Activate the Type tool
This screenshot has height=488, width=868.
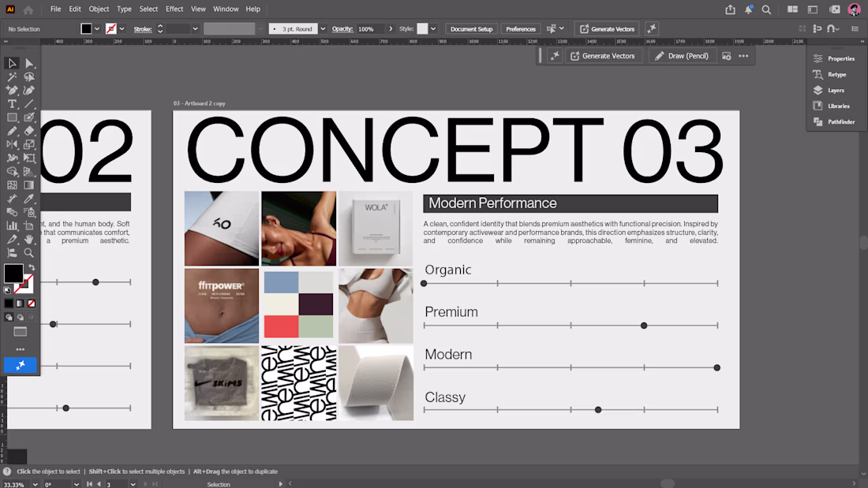(x=12, y=104)
